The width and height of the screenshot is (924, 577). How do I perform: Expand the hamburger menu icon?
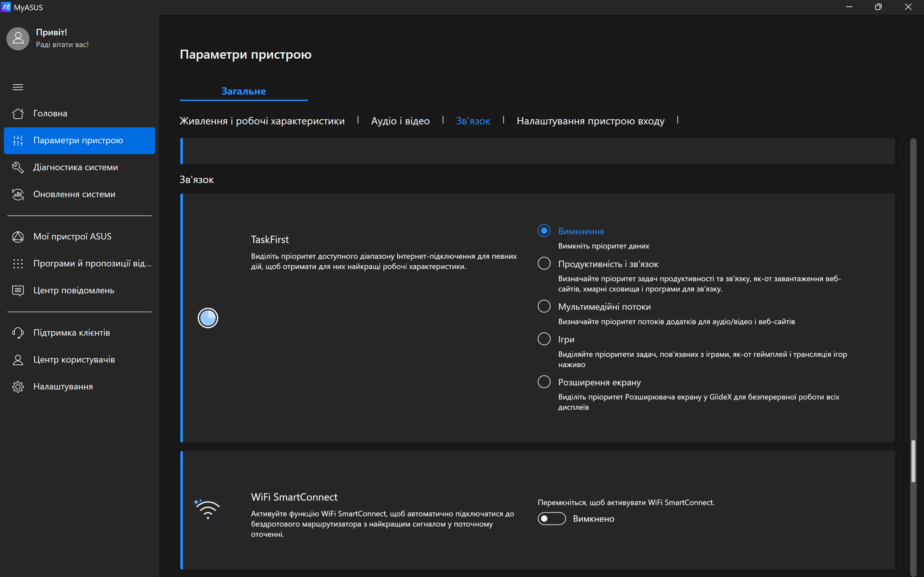pos(18,87)
